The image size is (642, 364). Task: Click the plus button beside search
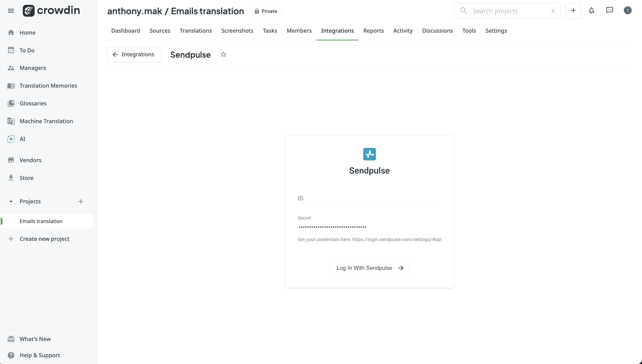573,11
